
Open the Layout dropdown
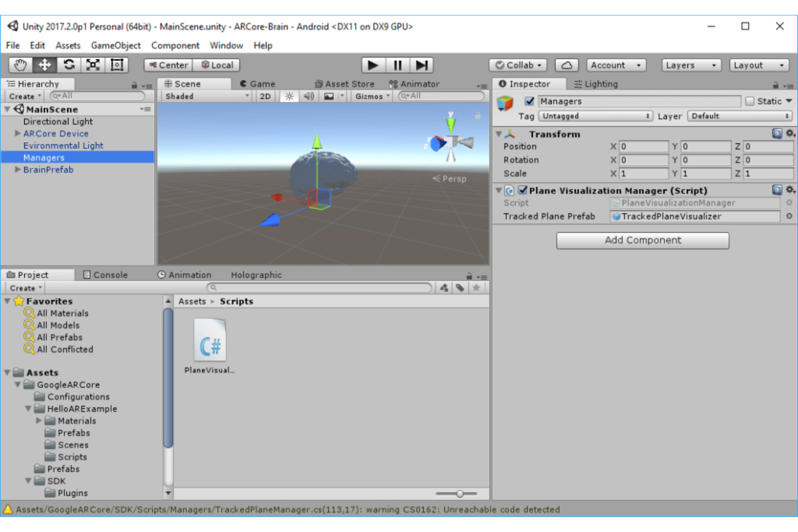point(759,65)
